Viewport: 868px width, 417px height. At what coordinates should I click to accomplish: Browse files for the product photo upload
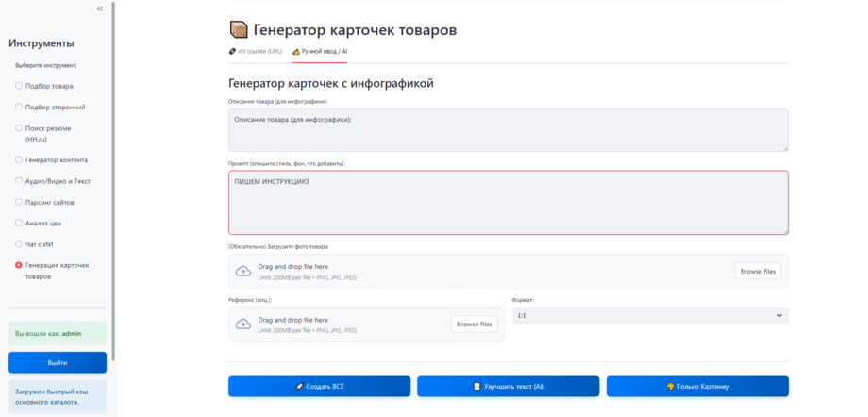point(759,272)
